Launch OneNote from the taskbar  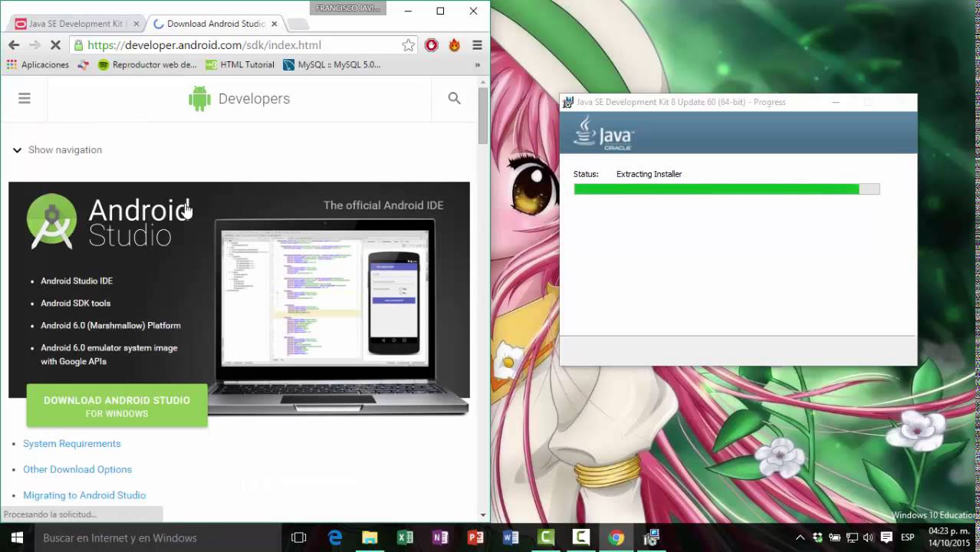point(440,537)
